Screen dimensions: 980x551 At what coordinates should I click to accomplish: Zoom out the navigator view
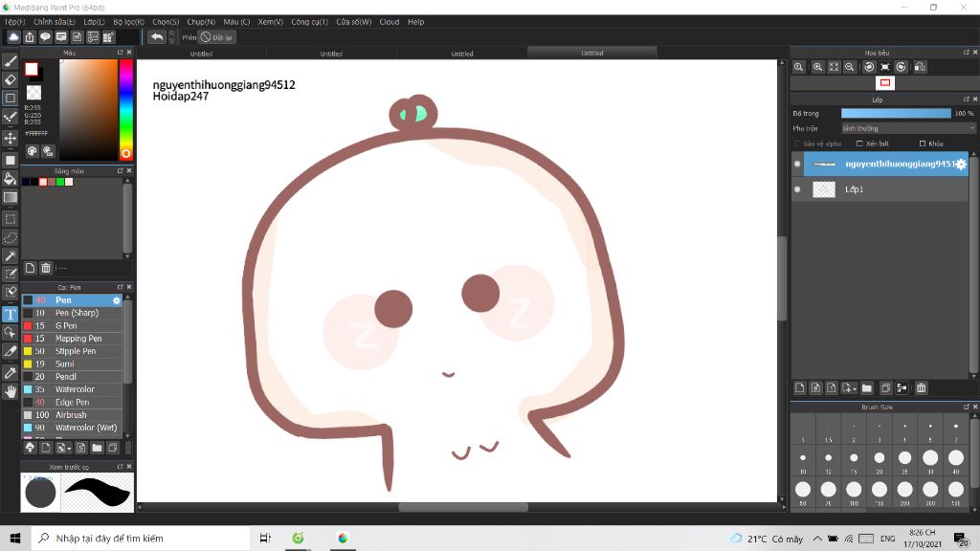850,67
